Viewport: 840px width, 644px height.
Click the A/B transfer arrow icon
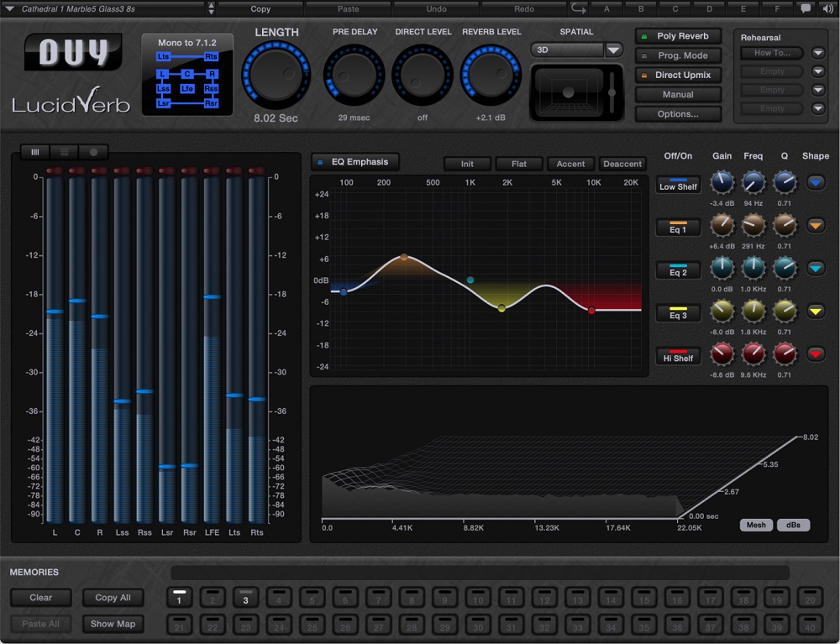(579, 8)
